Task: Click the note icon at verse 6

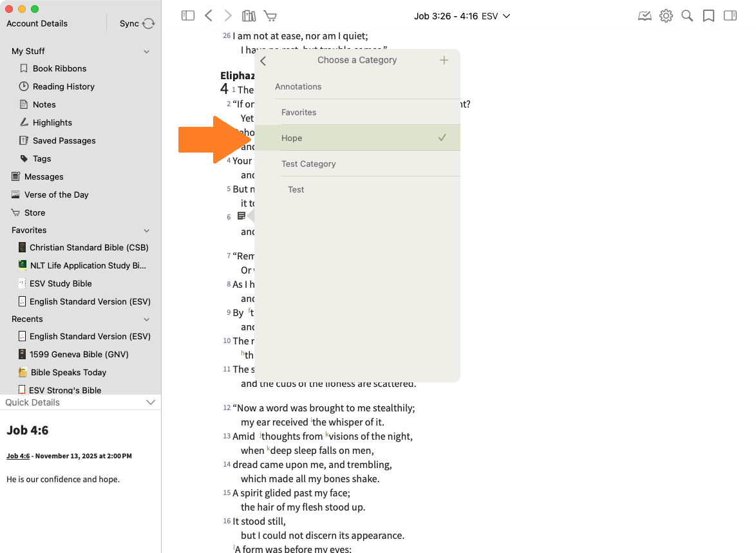Action: point(241,216)
